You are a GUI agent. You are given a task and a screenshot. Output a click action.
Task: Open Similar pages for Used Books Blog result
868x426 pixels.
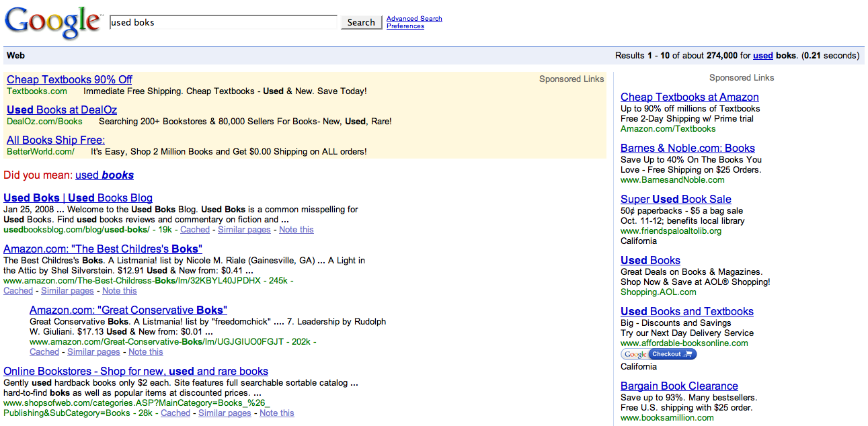click(244, 230)
